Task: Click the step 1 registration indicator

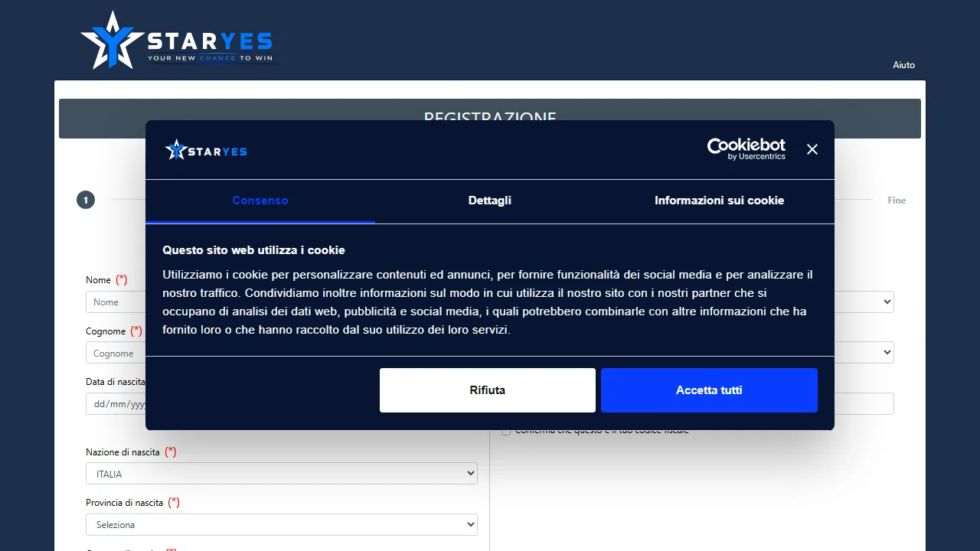Action: (x=86, y=200)
